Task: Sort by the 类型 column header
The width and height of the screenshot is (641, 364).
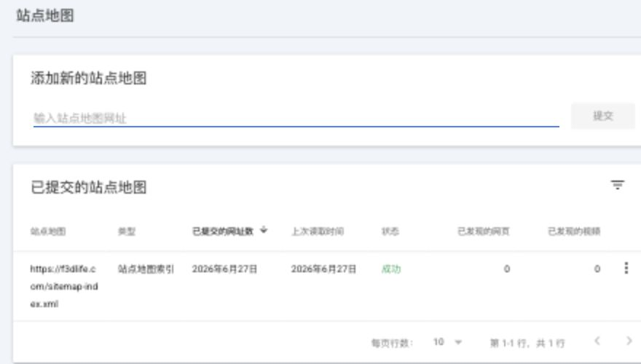Action: point(126,232)
